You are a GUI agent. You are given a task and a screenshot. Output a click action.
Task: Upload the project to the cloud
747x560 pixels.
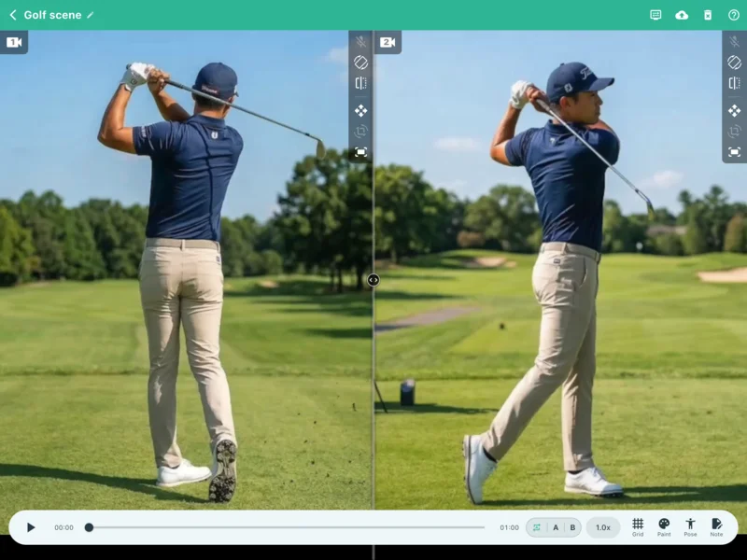tap(683, 15)
